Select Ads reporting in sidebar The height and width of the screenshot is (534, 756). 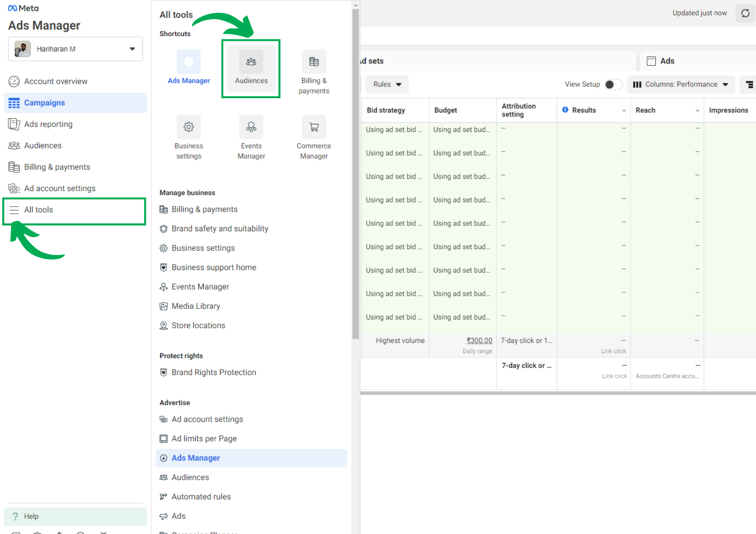pyautogui.click(x=75, y=124)
